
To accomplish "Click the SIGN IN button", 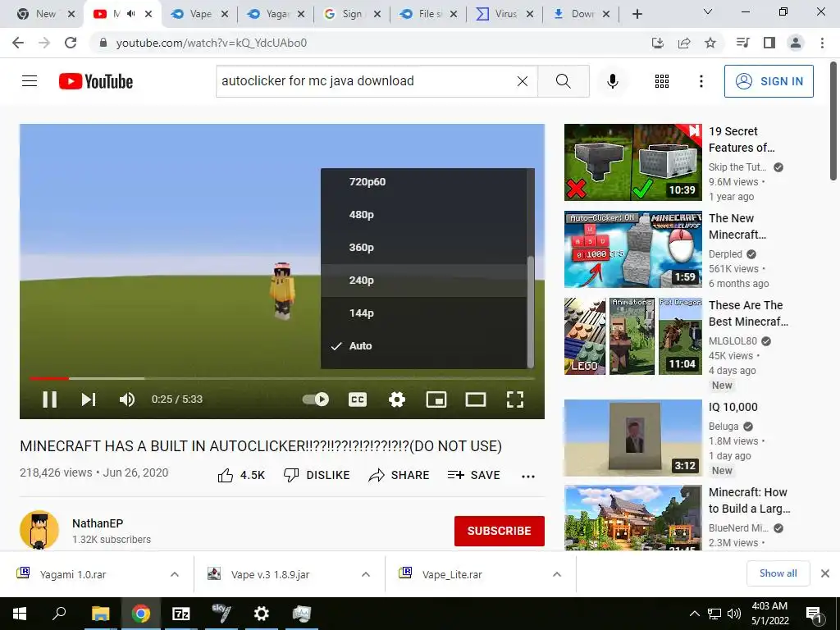I will 769,81.
